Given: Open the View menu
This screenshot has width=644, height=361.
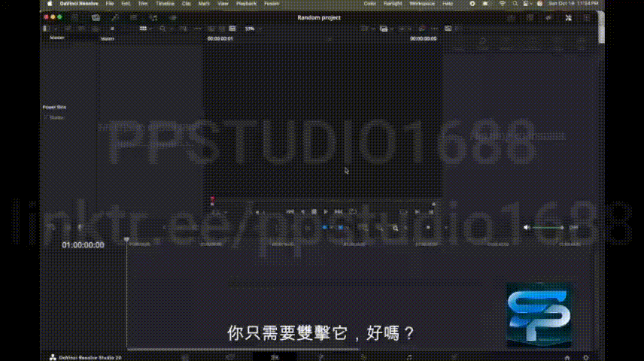Looking at the screenshot, I should pos(223,3).
